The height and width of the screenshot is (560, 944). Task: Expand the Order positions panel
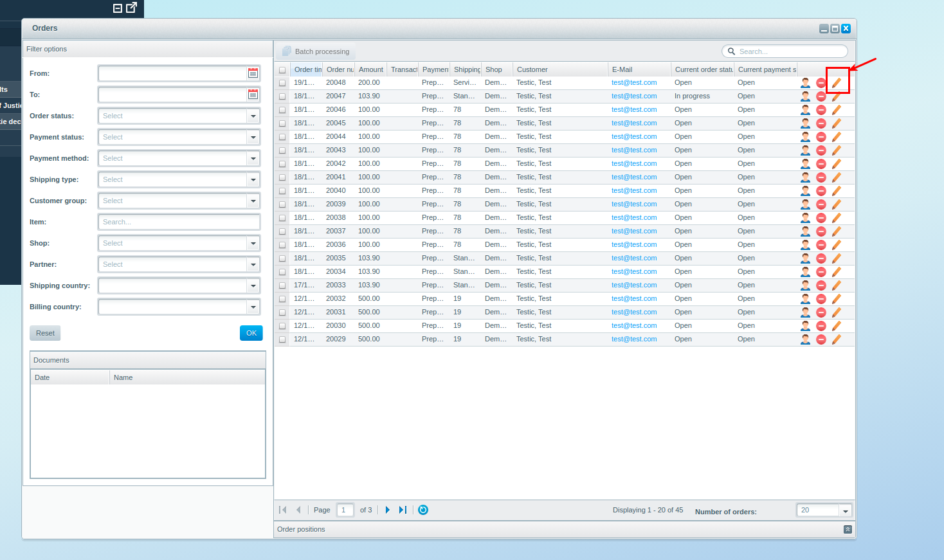848,529
